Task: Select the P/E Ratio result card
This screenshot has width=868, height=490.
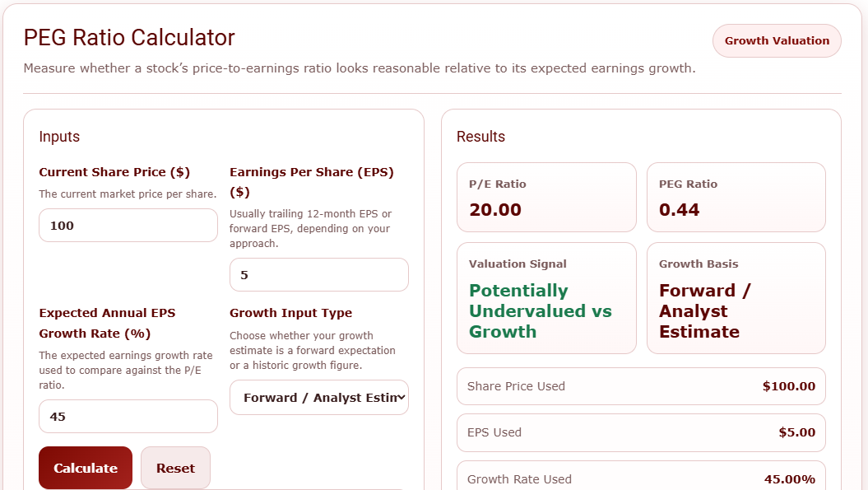Action: click(x=545, y=198)
